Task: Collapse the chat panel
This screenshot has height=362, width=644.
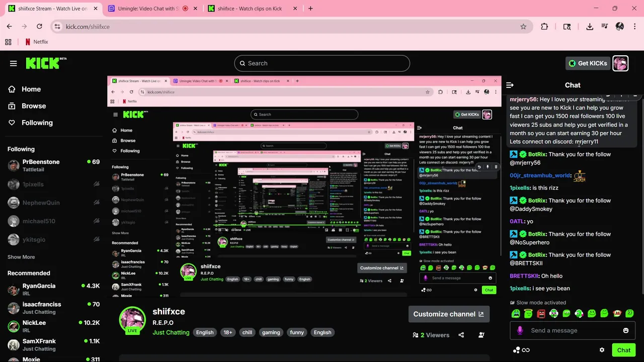Action: coord(510,85)
